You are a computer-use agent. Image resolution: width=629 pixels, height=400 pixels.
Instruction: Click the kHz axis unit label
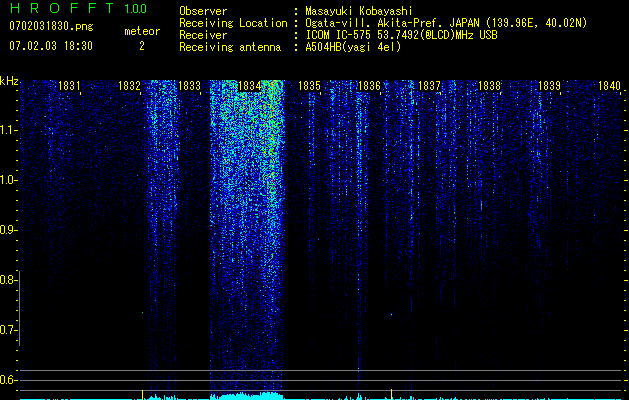tap(9, 81)
